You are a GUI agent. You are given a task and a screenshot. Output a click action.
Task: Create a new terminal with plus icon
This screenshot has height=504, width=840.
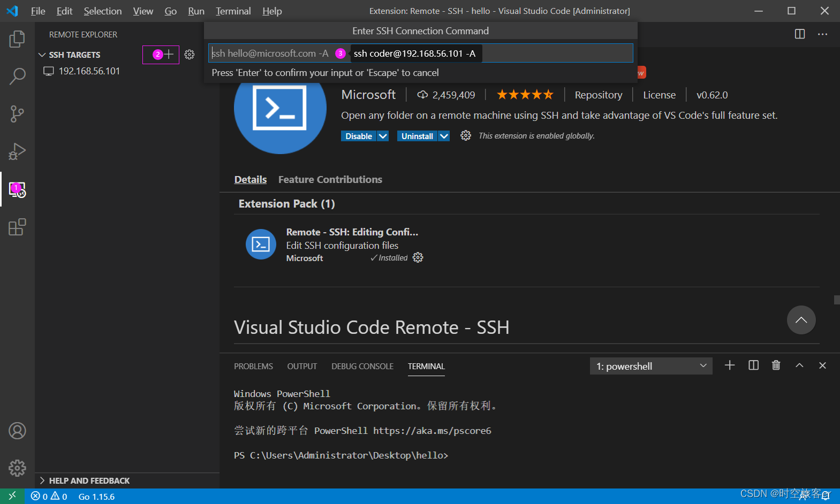(730, 365)
